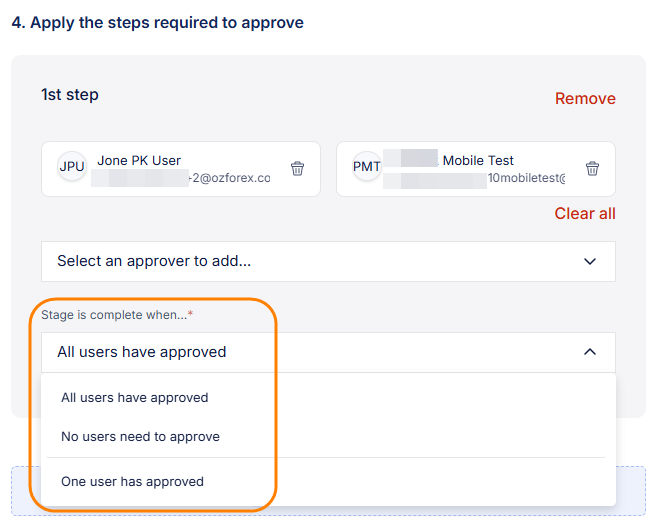Click the PMT avatar badge
This screenshot has width=658, height=521.
367,167
